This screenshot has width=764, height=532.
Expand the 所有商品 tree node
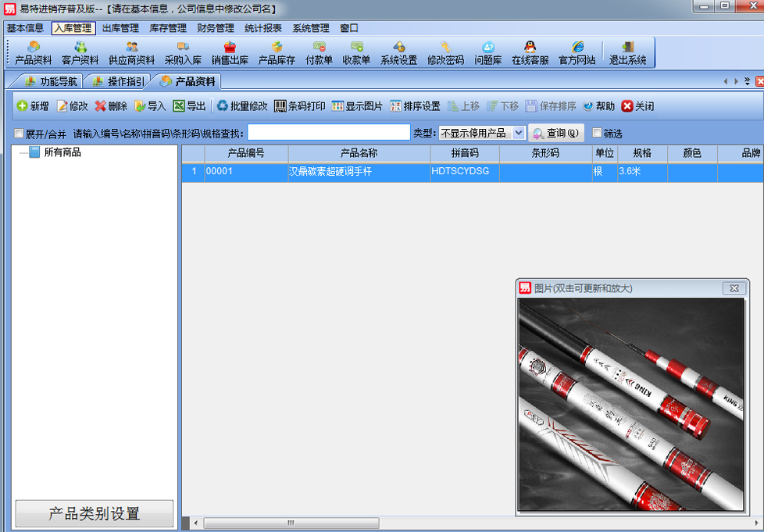coord(22,153)
